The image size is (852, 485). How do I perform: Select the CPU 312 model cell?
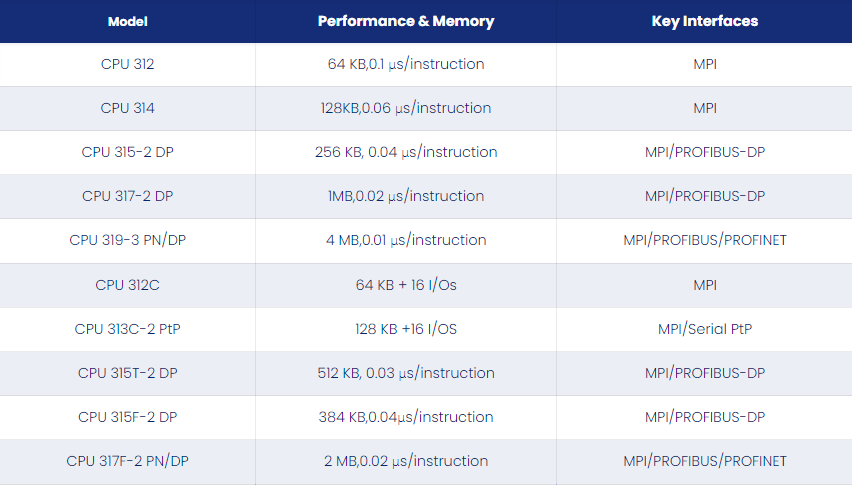tap(128, 64)
